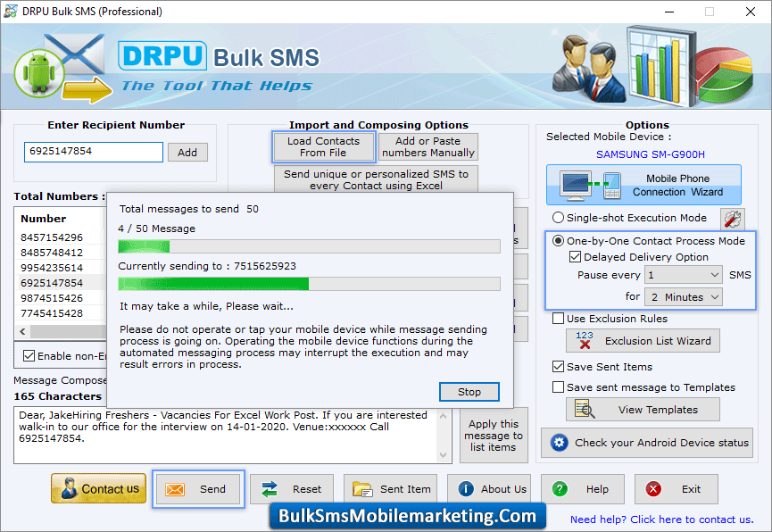Select number 8457154296 in the list

coord(52,237)
